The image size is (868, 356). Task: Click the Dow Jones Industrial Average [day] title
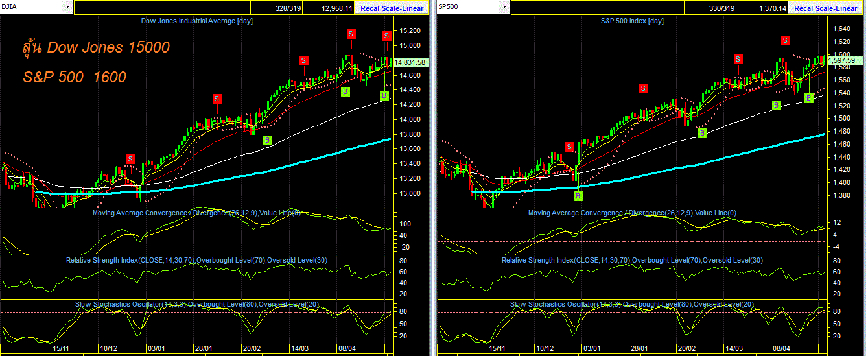coord(197,21)
